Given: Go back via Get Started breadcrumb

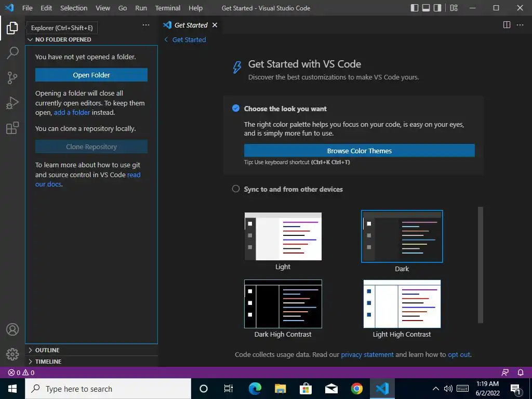Looking at the screenshot, I should click(x=185, y=39).
